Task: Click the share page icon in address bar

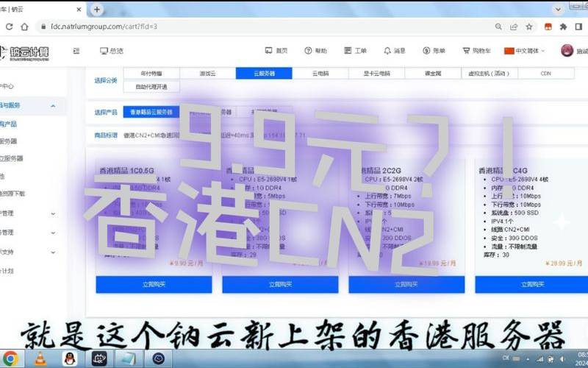Action: click(x=514, y=26)
